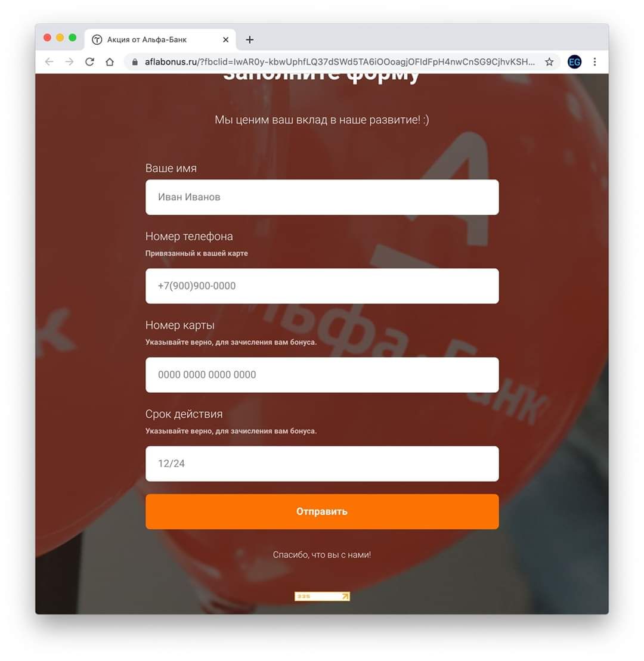
Task: Click the Номер карты input field
Action: (322, 375)
